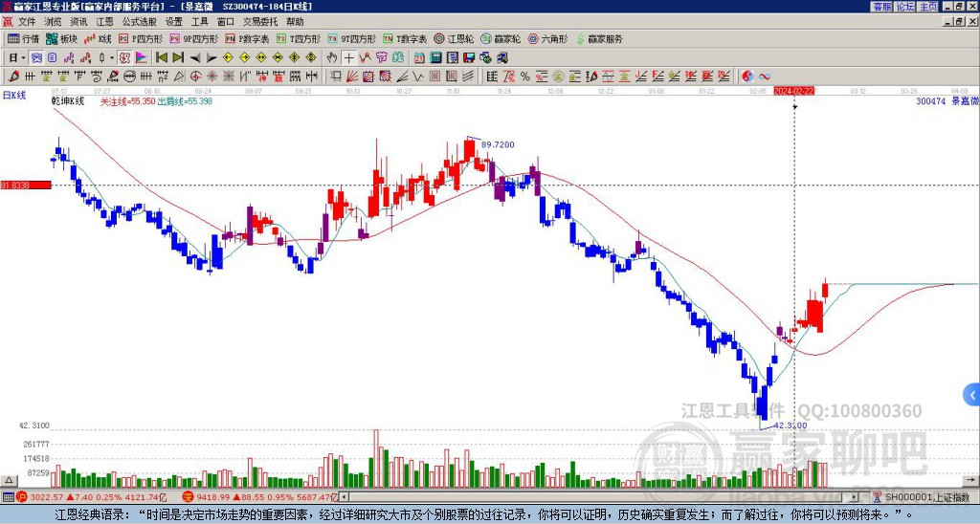Click the black right arrow icon
Screen dimensions: 980x524
(212, 58)
